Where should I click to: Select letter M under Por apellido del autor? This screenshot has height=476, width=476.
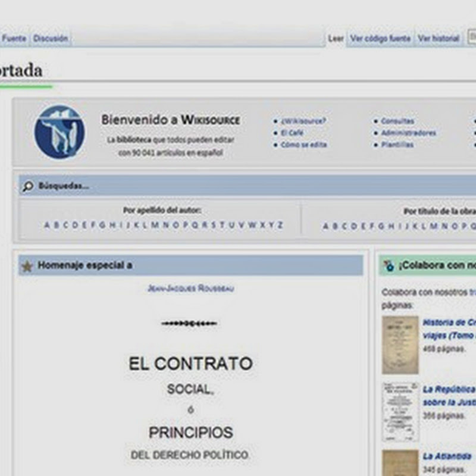[155, 225]
